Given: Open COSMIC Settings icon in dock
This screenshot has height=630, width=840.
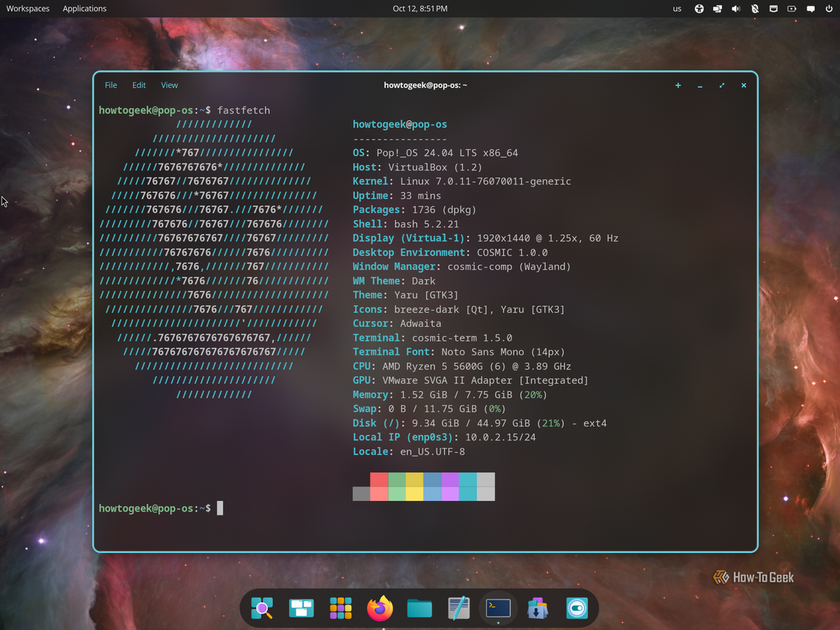Looking at the screenshot, I should [x=577, y=608].
